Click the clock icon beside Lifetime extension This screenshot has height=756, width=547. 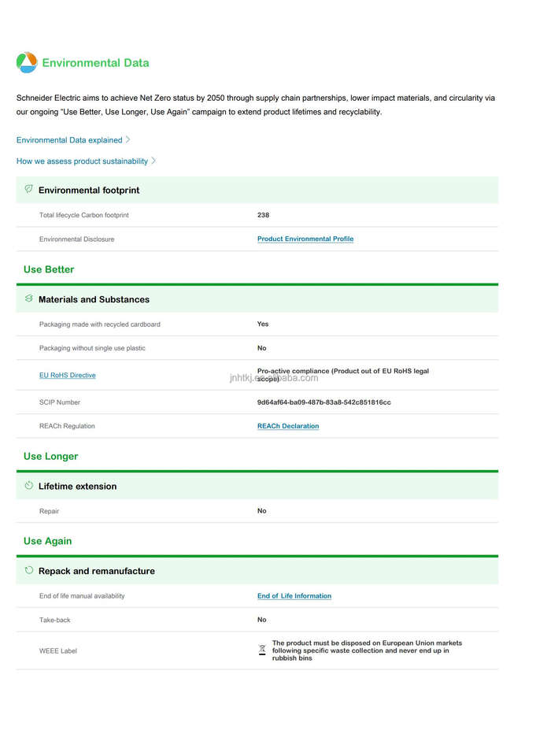point(29,485)
